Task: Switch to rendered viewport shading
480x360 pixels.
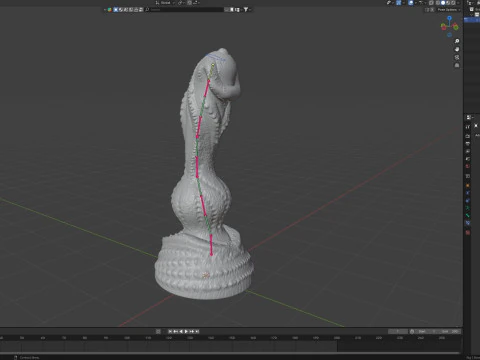Action: click(x=453, y=3)
